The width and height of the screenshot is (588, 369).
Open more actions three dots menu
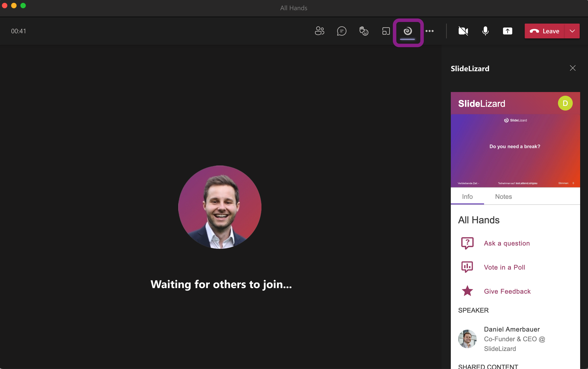click(x=430, y=31)
